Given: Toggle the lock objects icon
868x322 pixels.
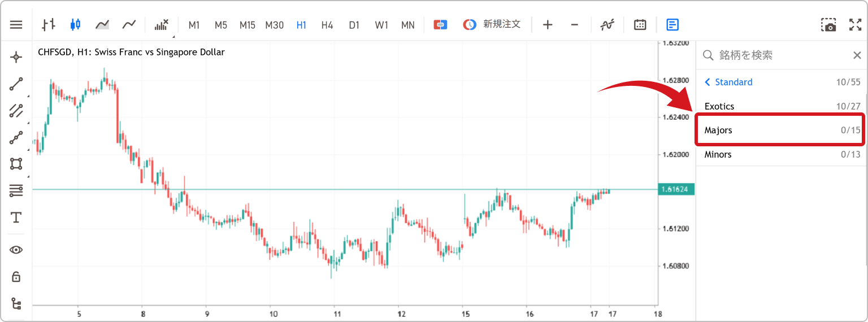Looking at the screenshot, I should [x=16, y=277].
